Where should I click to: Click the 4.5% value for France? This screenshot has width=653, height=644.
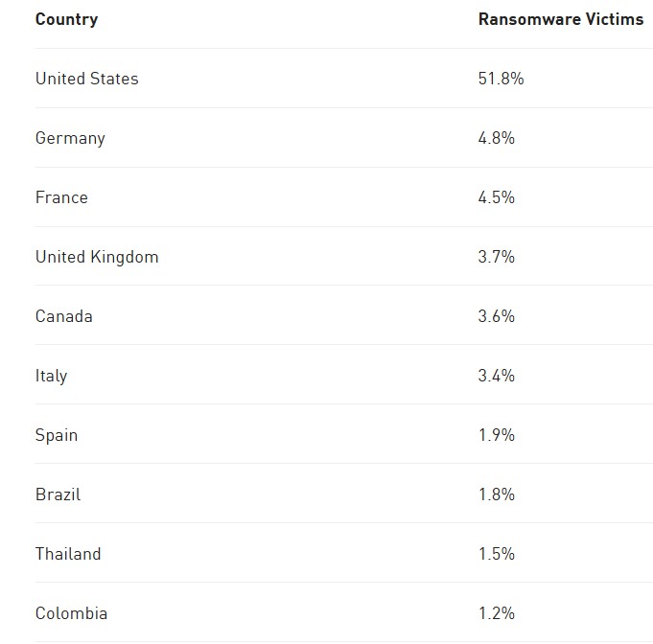[x=496, y=197]
